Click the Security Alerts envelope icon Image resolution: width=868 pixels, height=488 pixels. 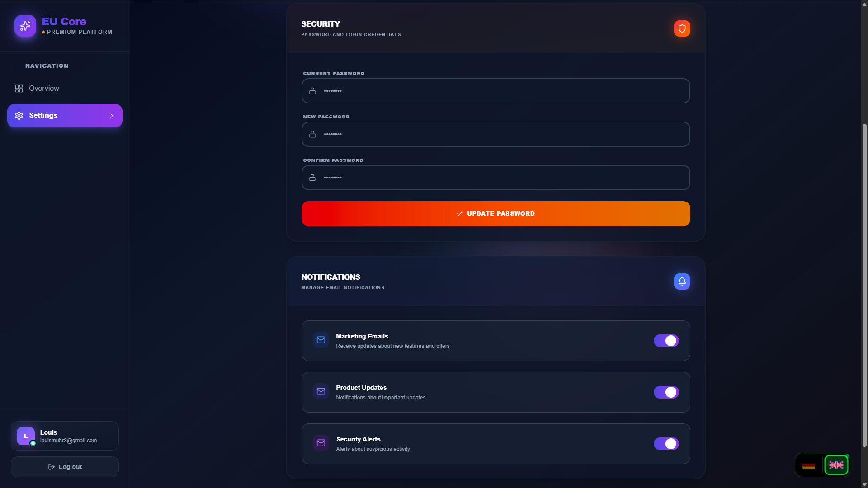click(x=321, y=443)
